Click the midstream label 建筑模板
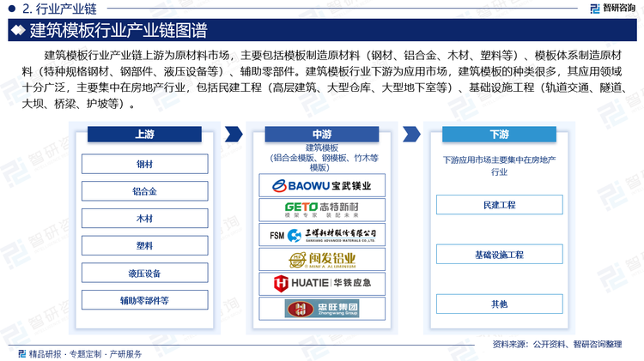The height and width of the screenshot is (361, 644). (x=322, y=147)
